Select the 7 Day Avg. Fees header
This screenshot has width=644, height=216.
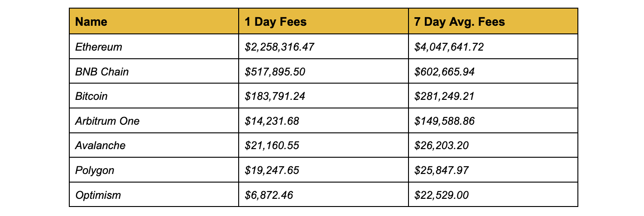(x=493, y=21)
